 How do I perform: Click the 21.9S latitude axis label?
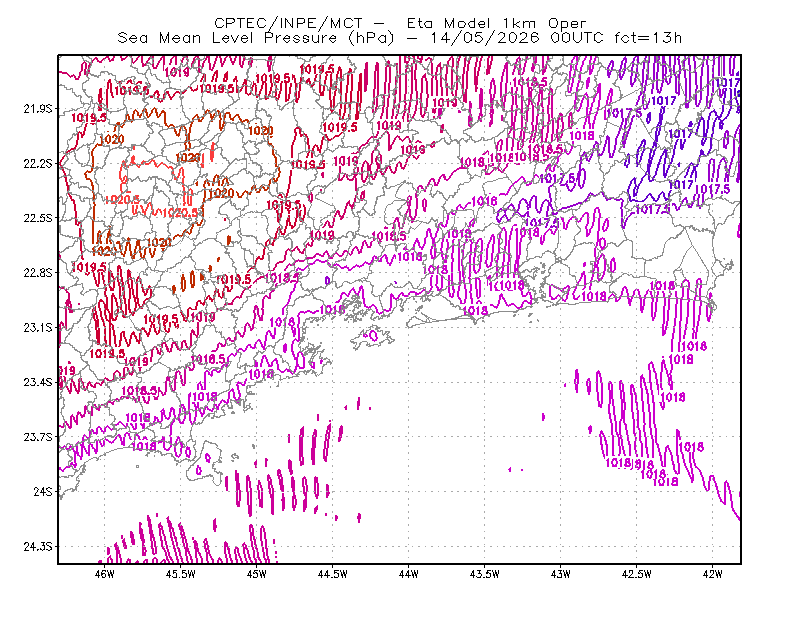tap(38, 109)
